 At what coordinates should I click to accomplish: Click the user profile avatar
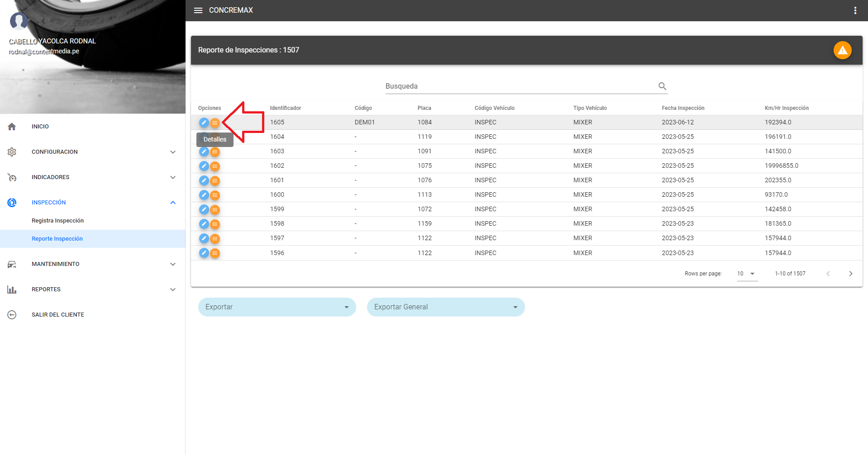click(19, 21)
